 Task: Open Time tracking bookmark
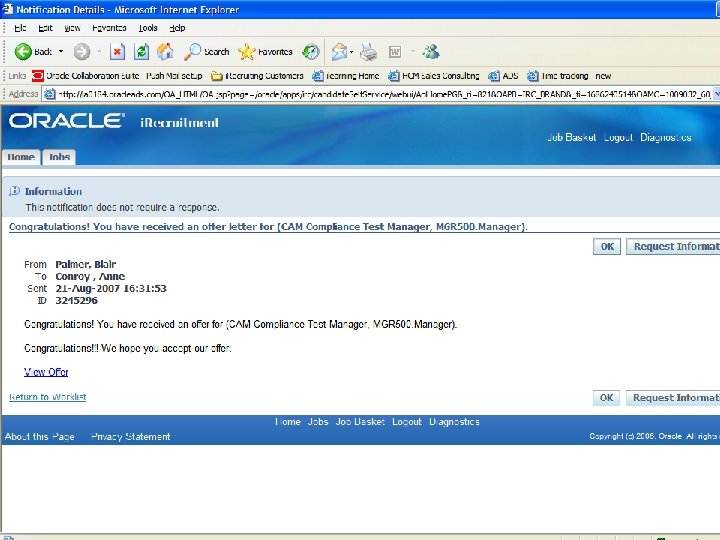tap(557, 76)
